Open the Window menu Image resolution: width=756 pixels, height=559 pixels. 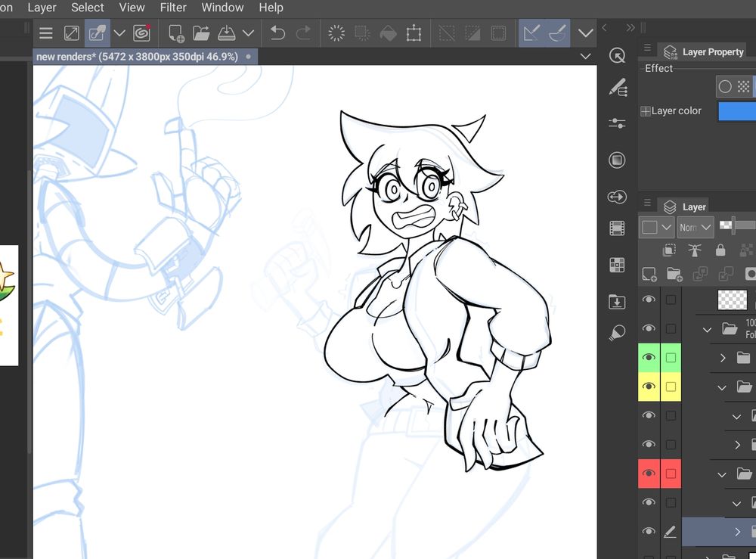click(x=222, y=8)
